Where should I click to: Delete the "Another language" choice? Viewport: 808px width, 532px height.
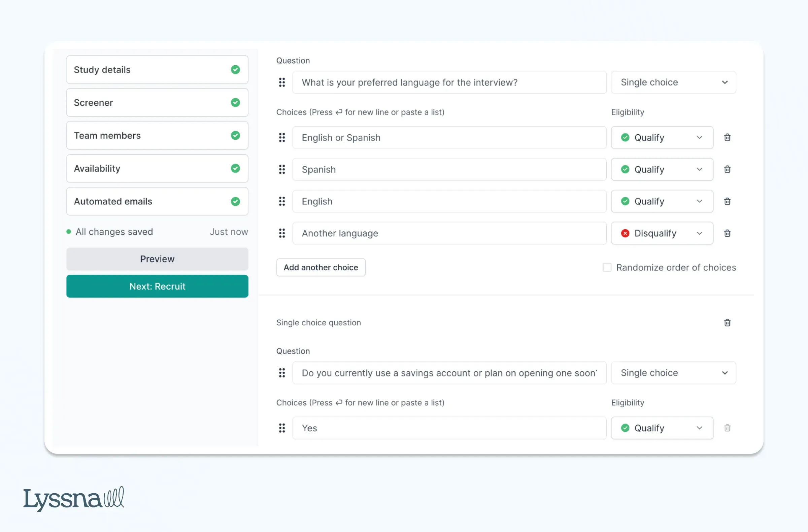[x=727, y=233]
